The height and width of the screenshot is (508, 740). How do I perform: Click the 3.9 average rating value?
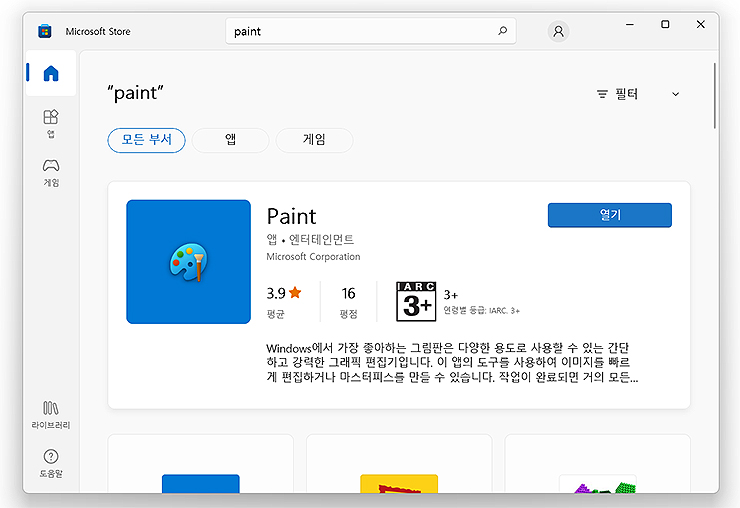pyautogui.click(x=276, y=293)
